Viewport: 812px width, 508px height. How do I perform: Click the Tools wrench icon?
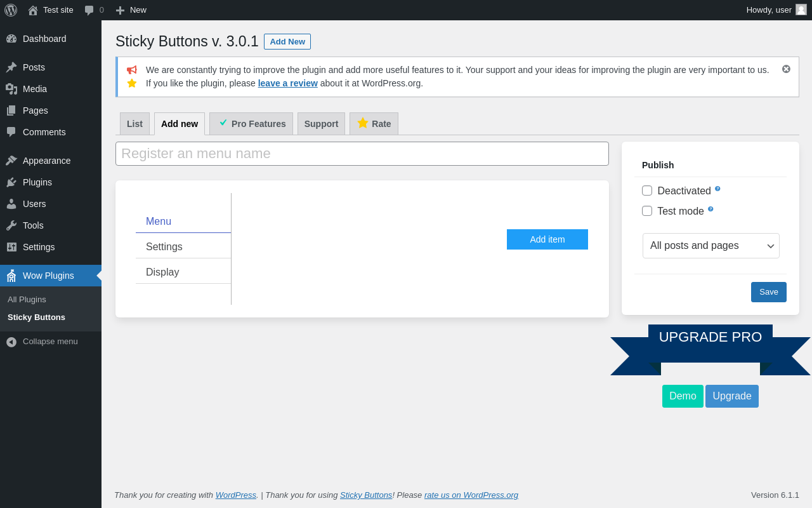[x=11, y=225]
